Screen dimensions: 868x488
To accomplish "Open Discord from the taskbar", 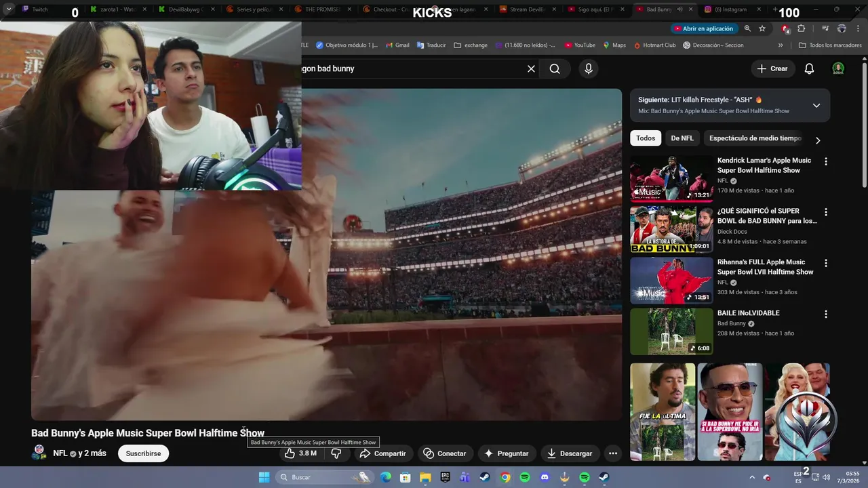I will coord(545,477).
